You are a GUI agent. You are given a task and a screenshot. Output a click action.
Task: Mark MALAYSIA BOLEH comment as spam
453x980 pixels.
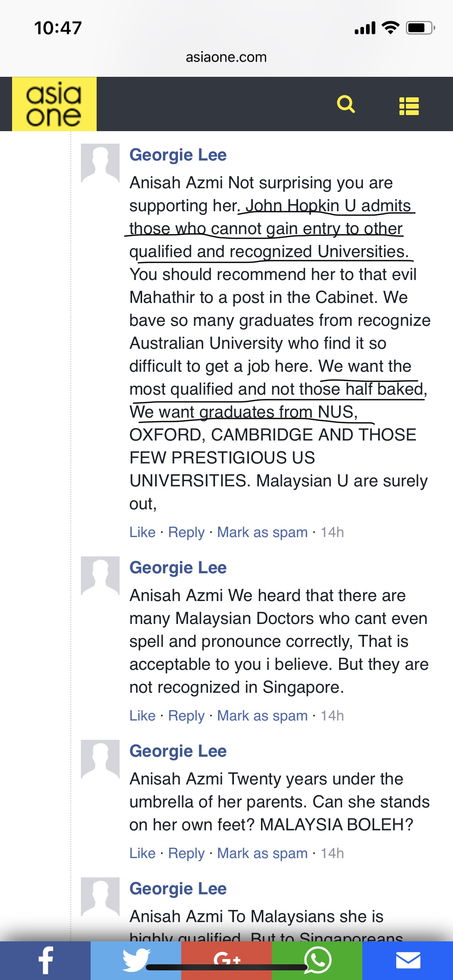(262, 853)
